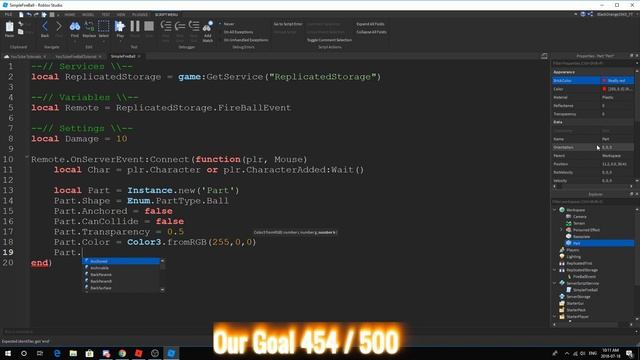The image size is (640, 360).
Task: Open Windows Start menu
Action: click(x=8, y=353)
